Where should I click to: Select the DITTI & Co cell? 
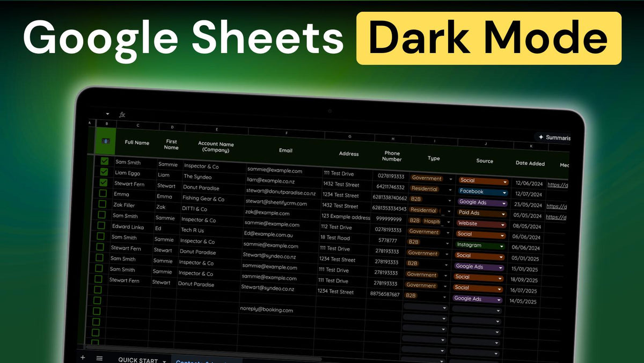[194, 209]
